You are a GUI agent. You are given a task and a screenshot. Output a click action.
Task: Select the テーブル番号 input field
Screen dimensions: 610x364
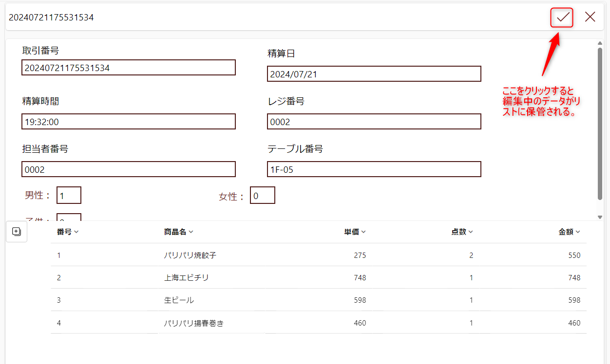pos(374,169)
